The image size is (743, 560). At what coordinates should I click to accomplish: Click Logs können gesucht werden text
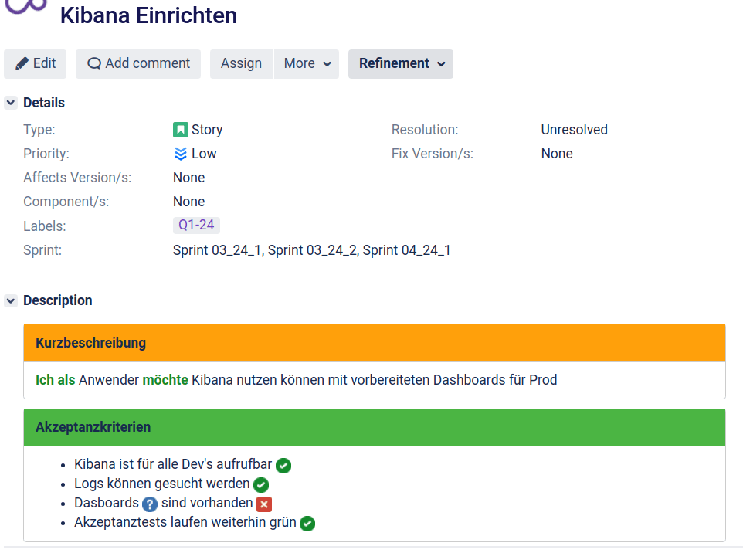(162, 484)
